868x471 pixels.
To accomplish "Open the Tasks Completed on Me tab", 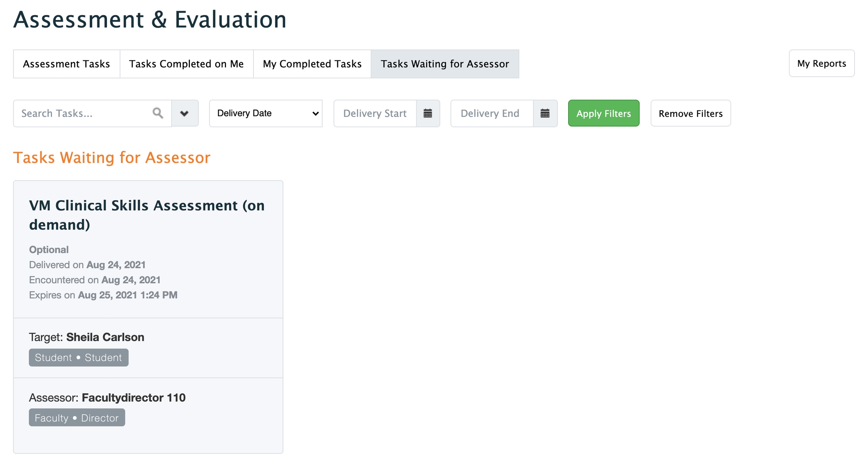I will click(x=186, y=64).
